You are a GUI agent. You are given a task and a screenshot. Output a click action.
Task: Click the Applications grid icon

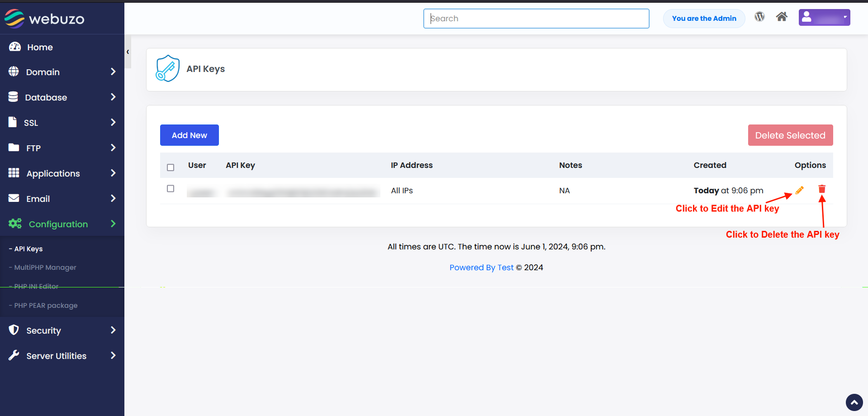pyautogui.click(x=14, y=172)
